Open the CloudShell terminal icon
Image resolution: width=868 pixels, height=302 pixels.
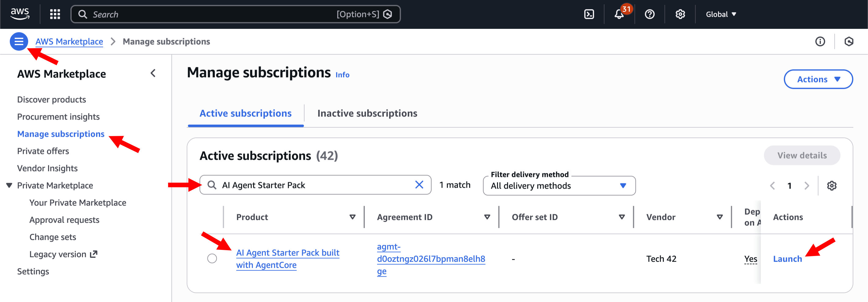click(x=589, y=14)
